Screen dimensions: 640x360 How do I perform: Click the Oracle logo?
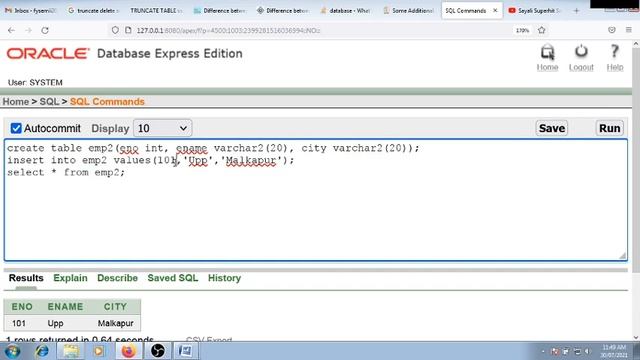[x=47, y=53]
